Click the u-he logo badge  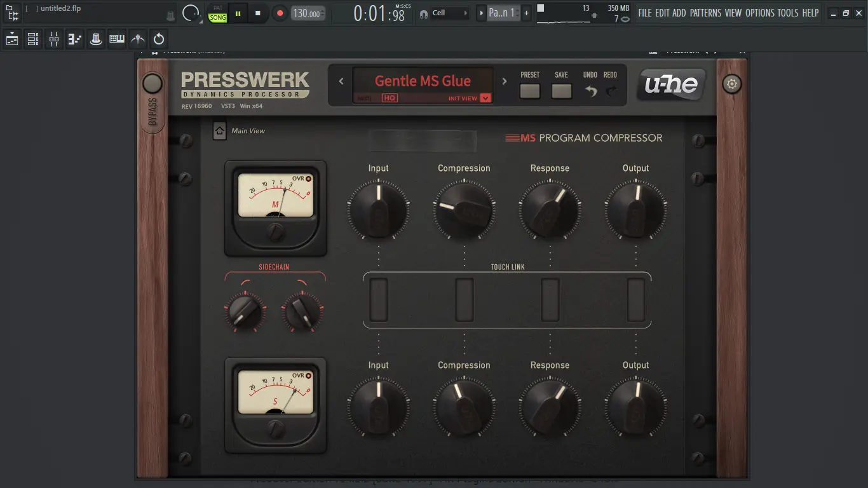tap(672, 84)
